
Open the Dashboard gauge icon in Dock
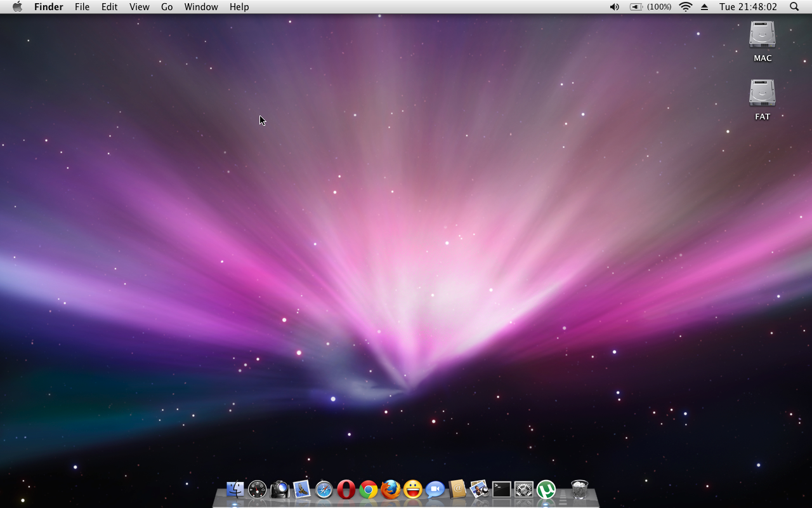tap(258, 490)
